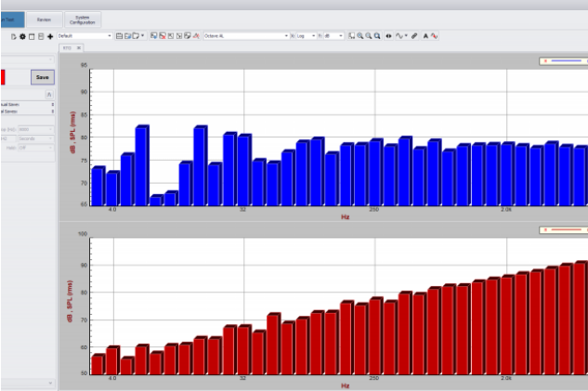Close the RTD tab
The width and height of the screenshot is (588, 391).
pyautogui.click(x=79, y=47)
